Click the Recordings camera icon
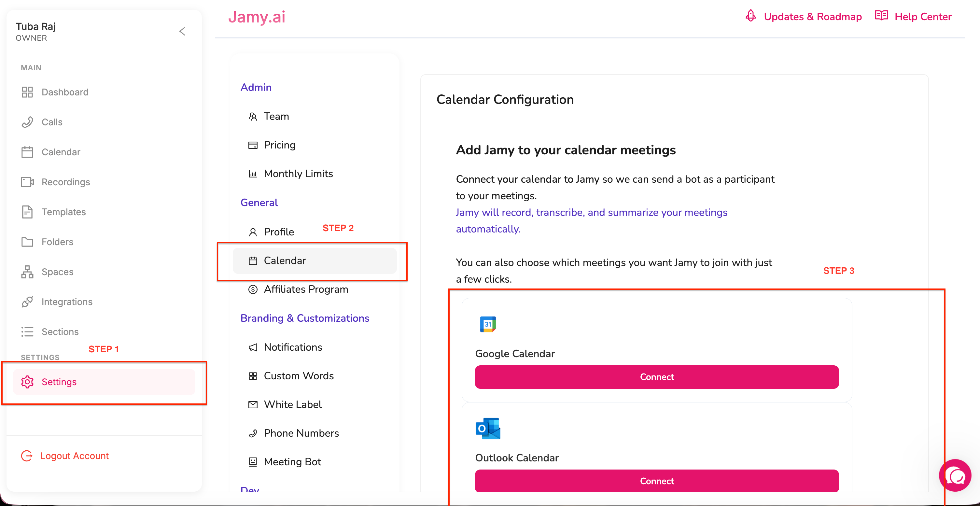The image size is (980, 506). pos(27,182)
